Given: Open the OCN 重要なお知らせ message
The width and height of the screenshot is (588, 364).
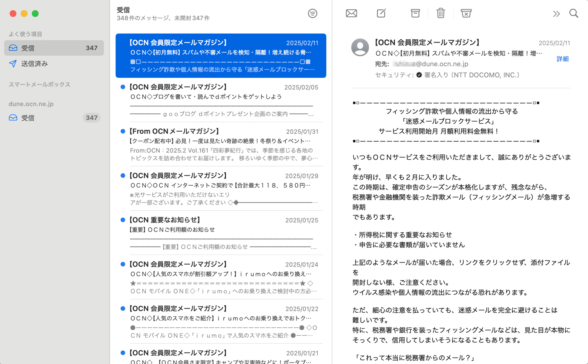Looking at the screenshot, I should coord(221,233).
